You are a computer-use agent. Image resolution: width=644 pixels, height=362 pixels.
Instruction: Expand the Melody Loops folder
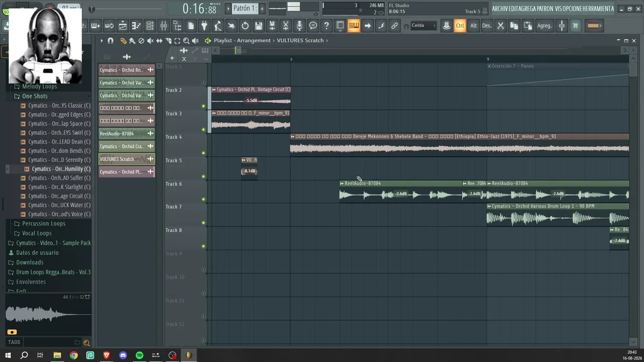pyautogui.click(x=39, y=86)
